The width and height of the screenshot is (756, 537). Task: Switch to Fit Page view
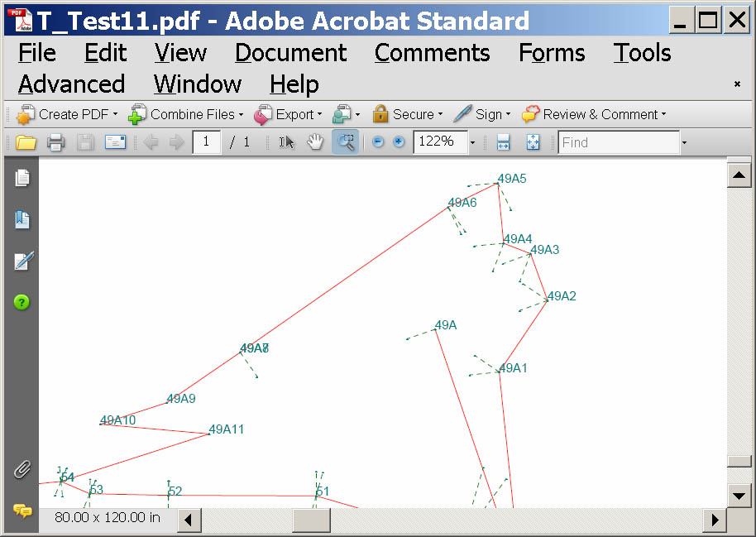point(533,142)
